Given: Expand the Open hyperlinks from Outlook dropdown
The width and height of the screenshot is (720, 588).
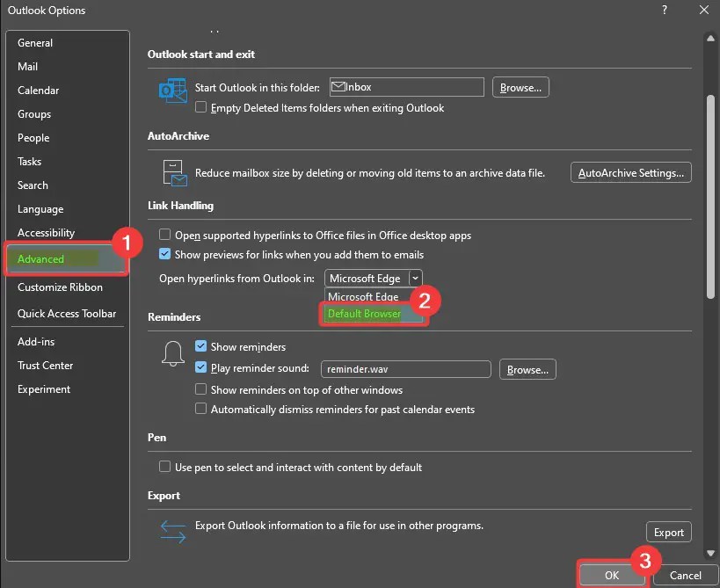Looking at the screenshot, I should click(x=415, y=278).
